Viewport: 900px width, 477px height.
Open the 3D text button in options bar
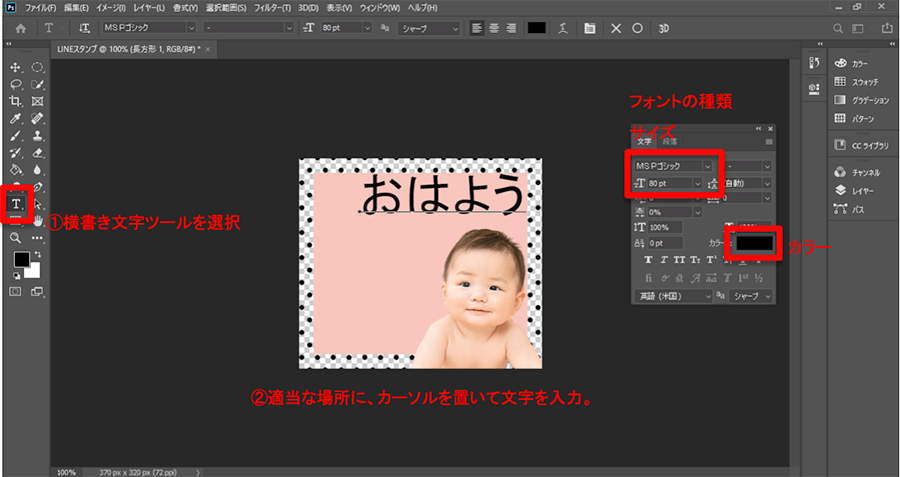pos(663,28)
